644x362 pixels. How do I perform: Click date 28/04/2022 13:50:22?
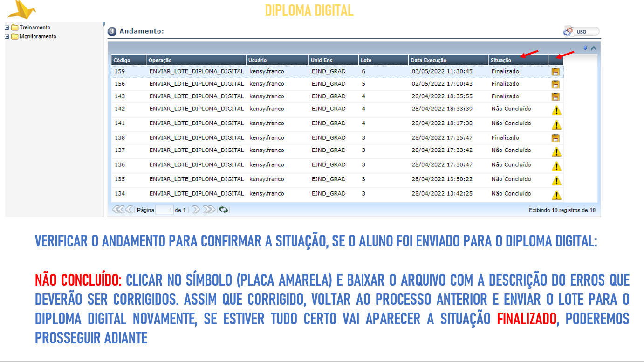click(442, 179)
